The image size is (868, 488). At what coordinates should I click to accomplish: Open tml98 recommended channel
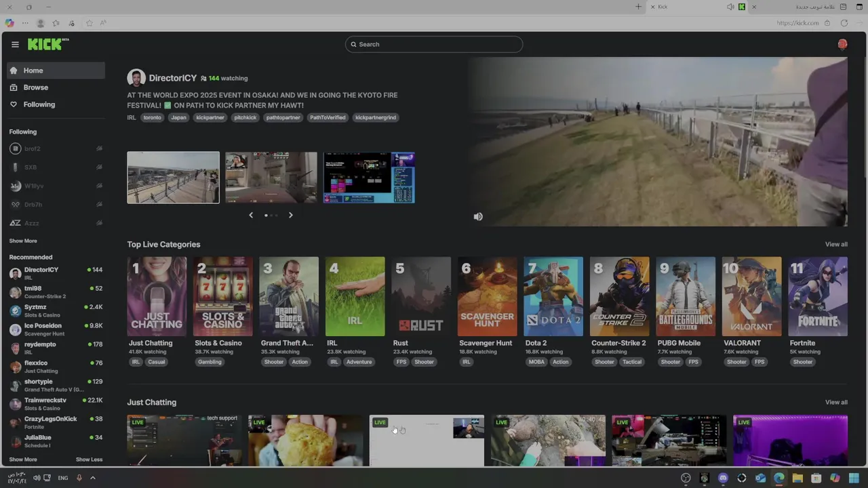pyautogui.click(x=56, y=292)
